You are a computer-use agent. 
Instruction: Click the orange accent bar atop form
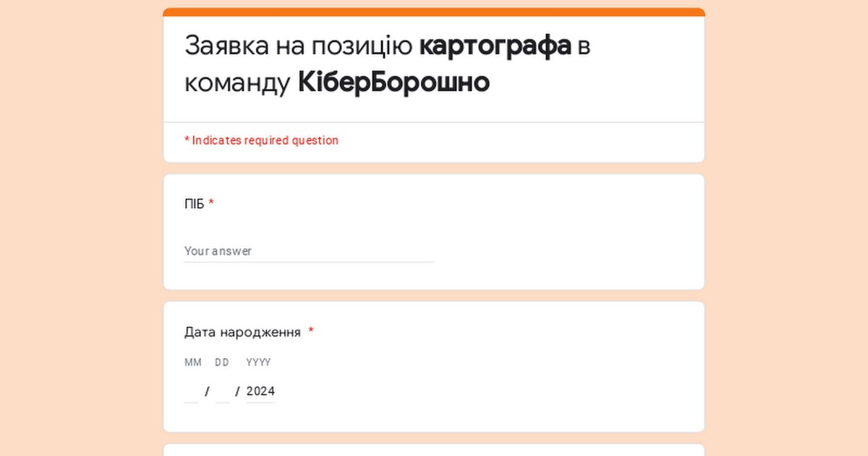click(x=434, y=12)
